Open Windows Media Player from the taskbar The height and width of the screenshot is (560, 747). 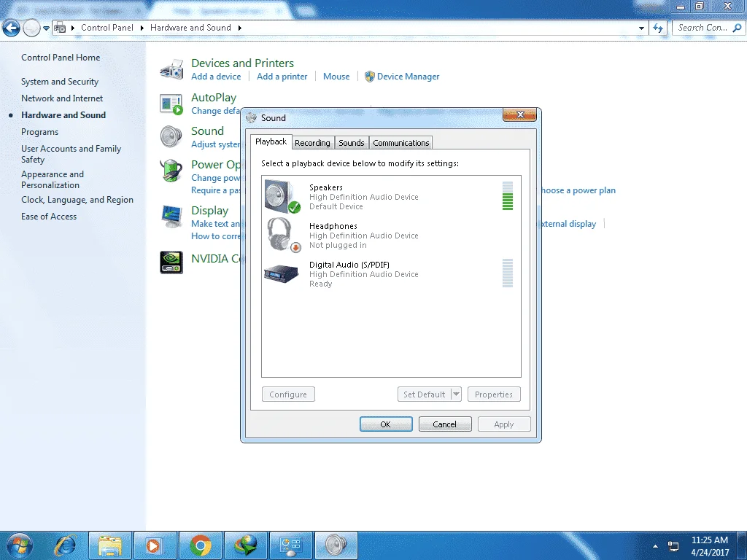click(x=155, y=545)
